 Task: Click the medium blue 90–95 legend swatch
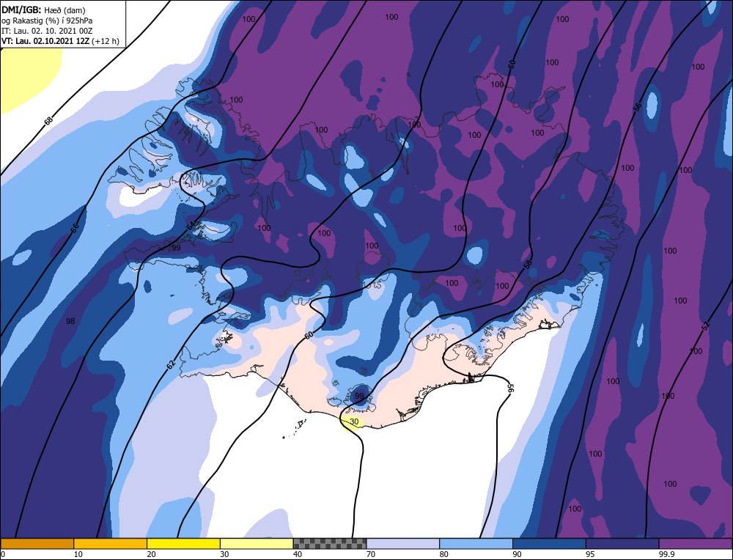click(549, 543)
